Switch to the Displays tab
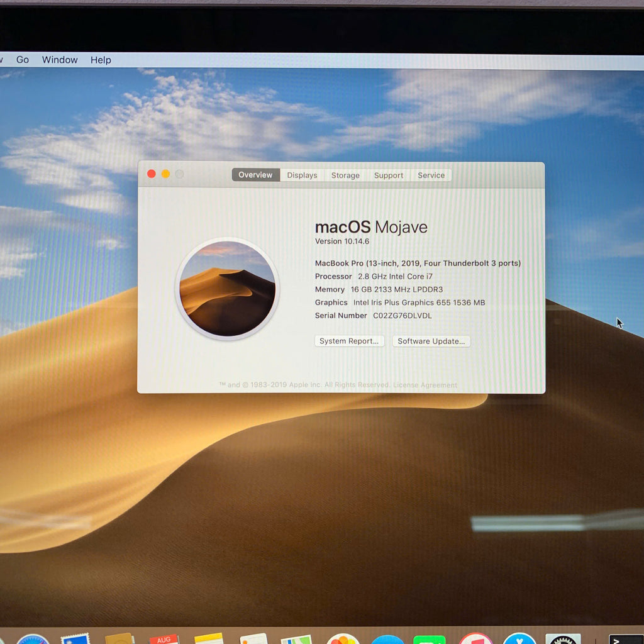 click(302, 175)
